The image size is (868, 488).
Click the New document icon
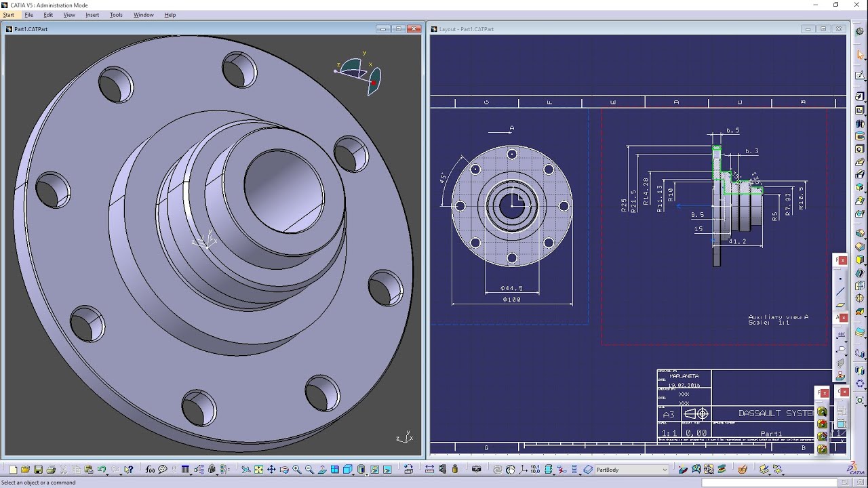point(13,469)
